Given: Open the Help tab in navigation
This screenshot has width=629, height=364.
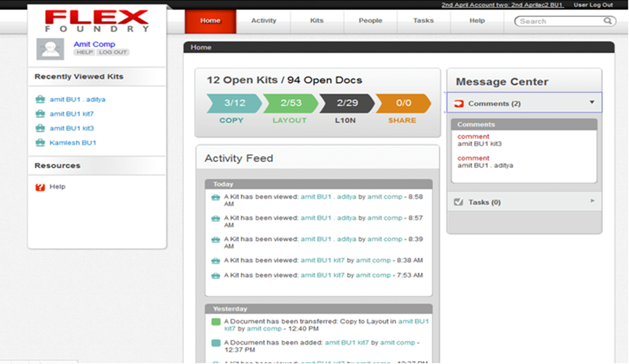Looking at the screenshot, I should pos(477,21).
